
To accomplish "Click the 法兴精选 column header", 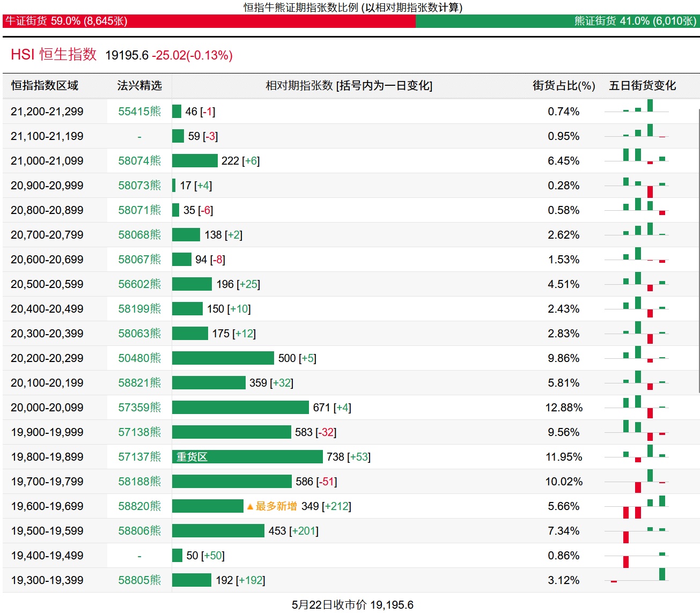I will point(139,86).
